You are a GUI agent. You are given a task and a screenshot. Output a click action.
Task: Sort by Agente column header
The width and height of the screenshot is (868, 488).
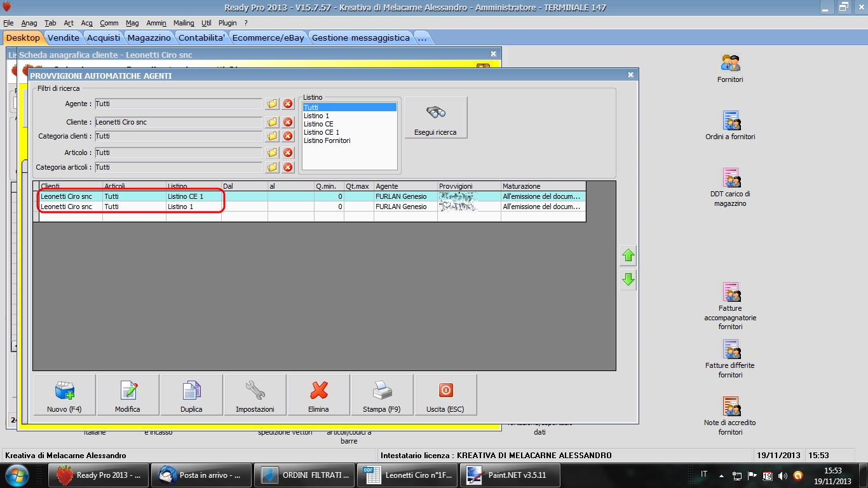pyautogui.click(x=405, y=186)
